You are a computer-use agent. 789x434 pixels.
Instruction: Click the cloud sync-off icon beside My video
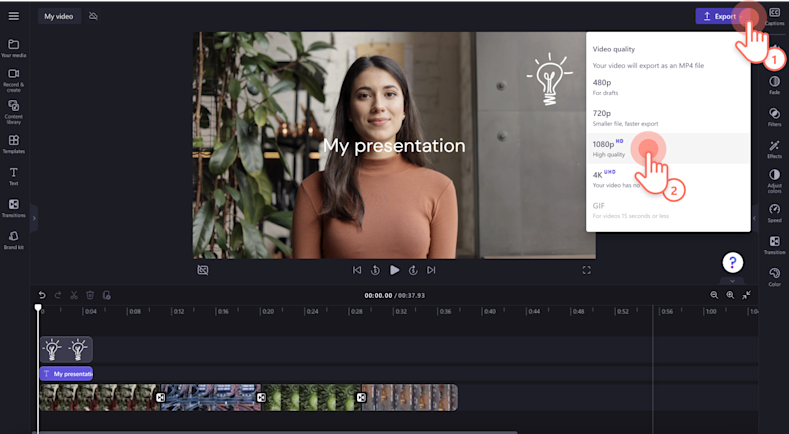click(x=93, y=16)
